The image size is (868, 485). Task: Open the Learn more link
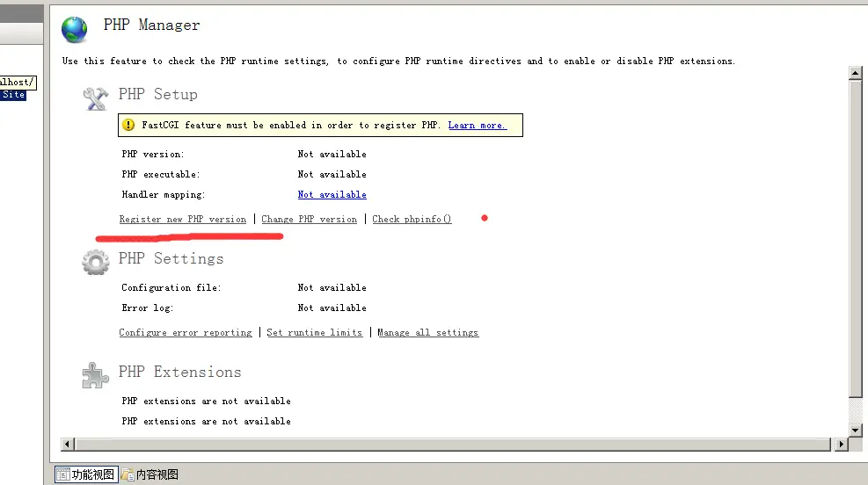(478, 126)
